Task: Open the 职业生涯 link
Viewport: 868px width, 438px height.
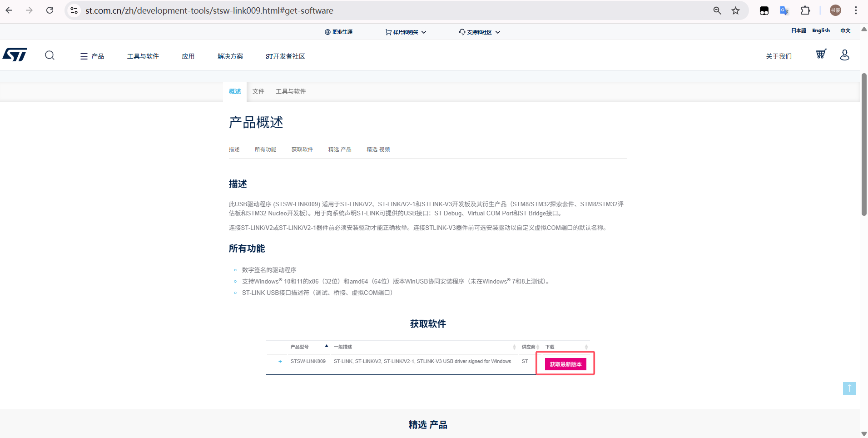Action: pyautogui.click(x=338, y=32)
